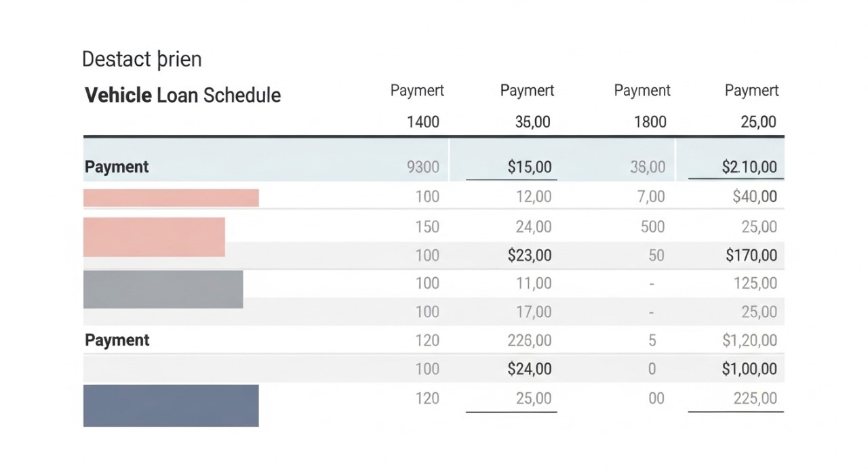Select the taller pink bar above the gray bar
This screenshot has width=868, height=473.
154,237
